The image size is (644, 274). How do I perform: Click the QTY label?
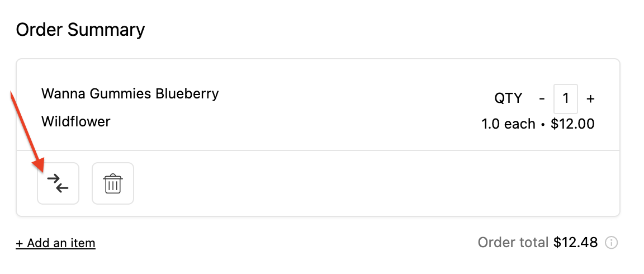pos(508,98)
